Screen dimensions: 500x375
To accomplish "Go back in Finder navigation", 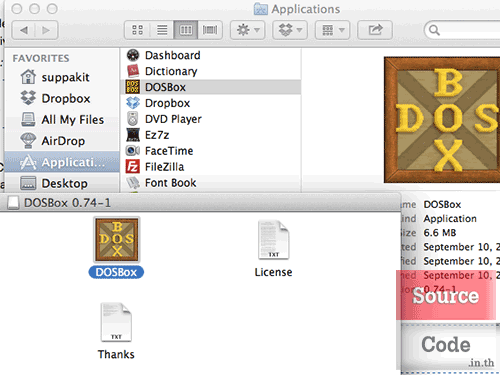I will pos(24,30).
